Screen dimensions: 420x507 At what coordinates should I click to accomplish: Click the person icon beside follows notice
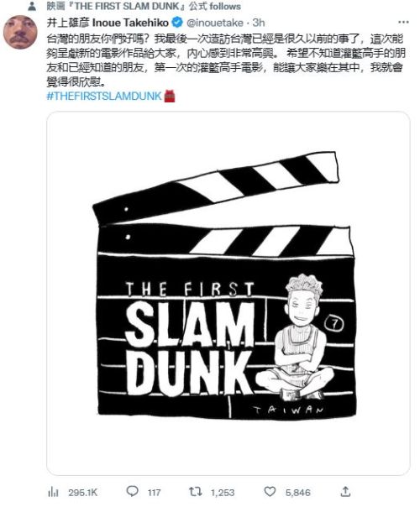point(32,6)
